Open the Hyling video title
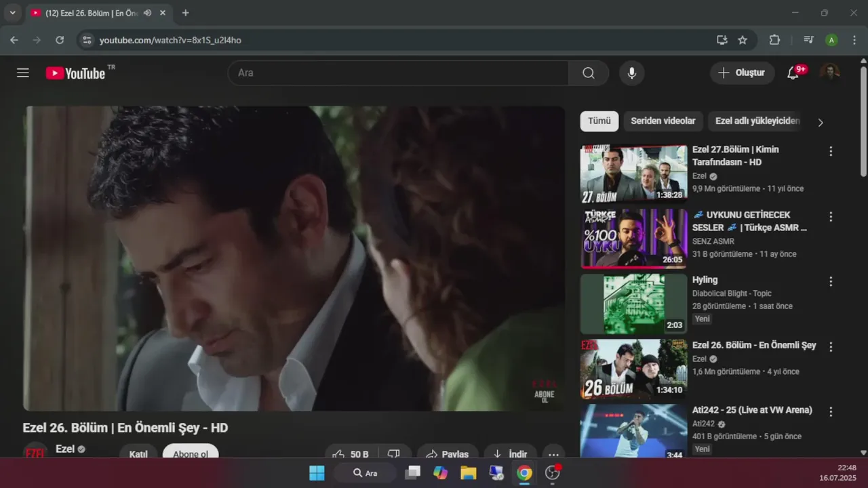The image size is (868, 488). 705,280
